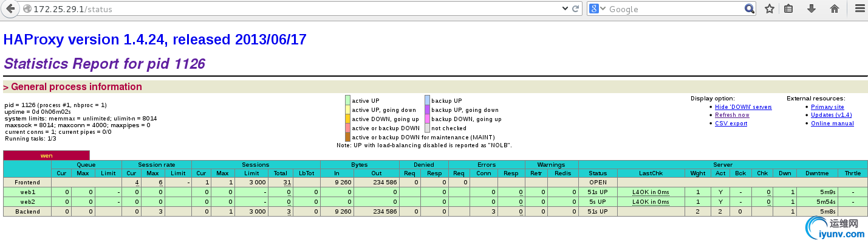
Task: Click L4OK in 0ms for web2
Action: tap(651, 201)
